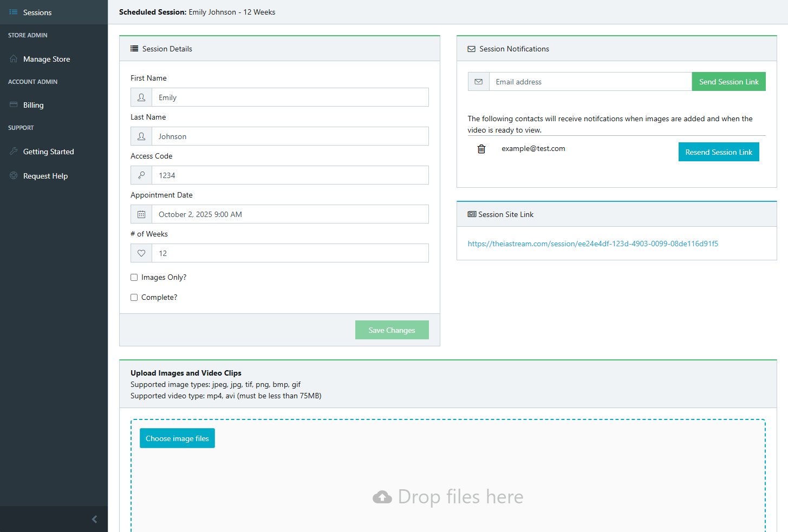The width and height of the screenshot is (788, 532).
Task: Click Resend Session Link for example@test.com
Action: [719, 152]
